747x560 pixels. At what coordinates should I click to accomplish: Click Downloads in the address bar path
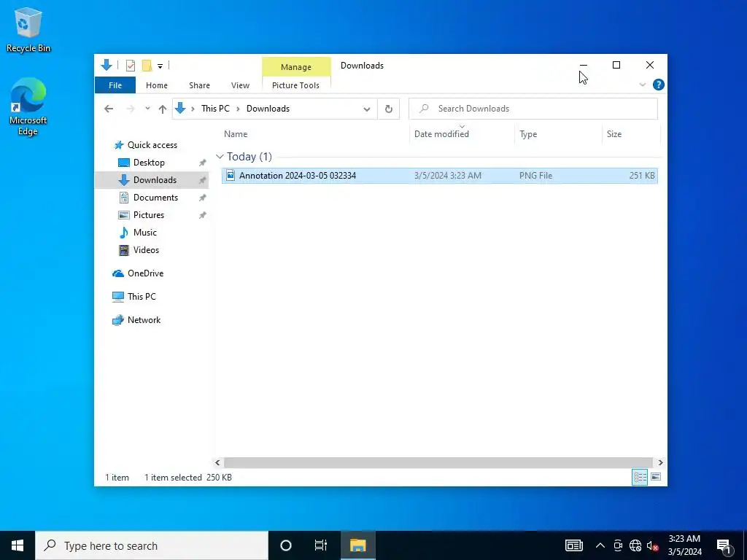tap(268, 109)
